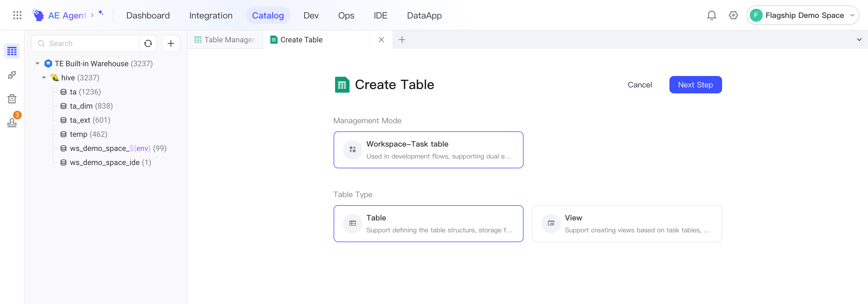
Task: Click the TE Built-in Warehouse icon
Action: click(x=48, y=63)
